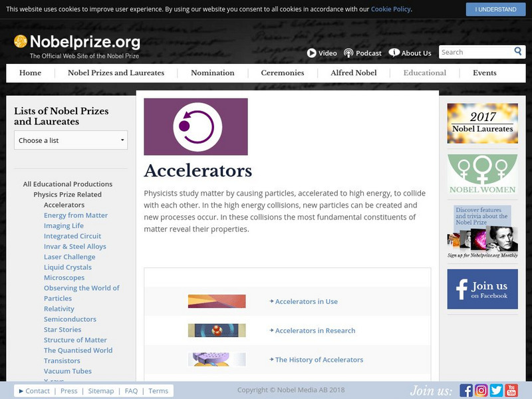This screenshot has width=532, height=399.
Task: Open the FAQ footer link
Action: click(131, 391)
